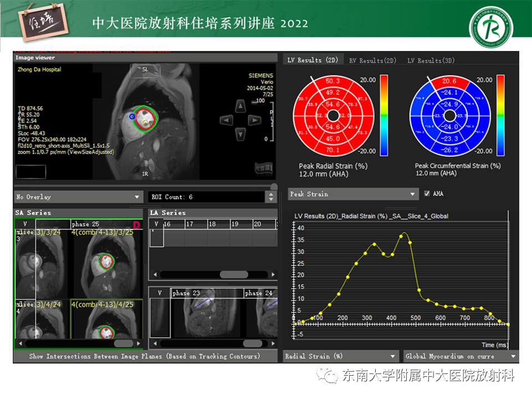532x399 pixels.
Task: Open the film strip cine icon in viewer
Action: [264, 168]
